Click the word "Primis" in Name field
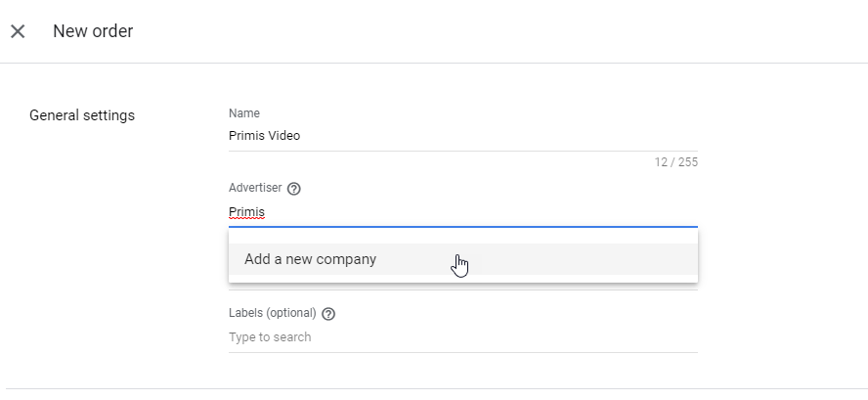868x400 pixels. (246, 136)
